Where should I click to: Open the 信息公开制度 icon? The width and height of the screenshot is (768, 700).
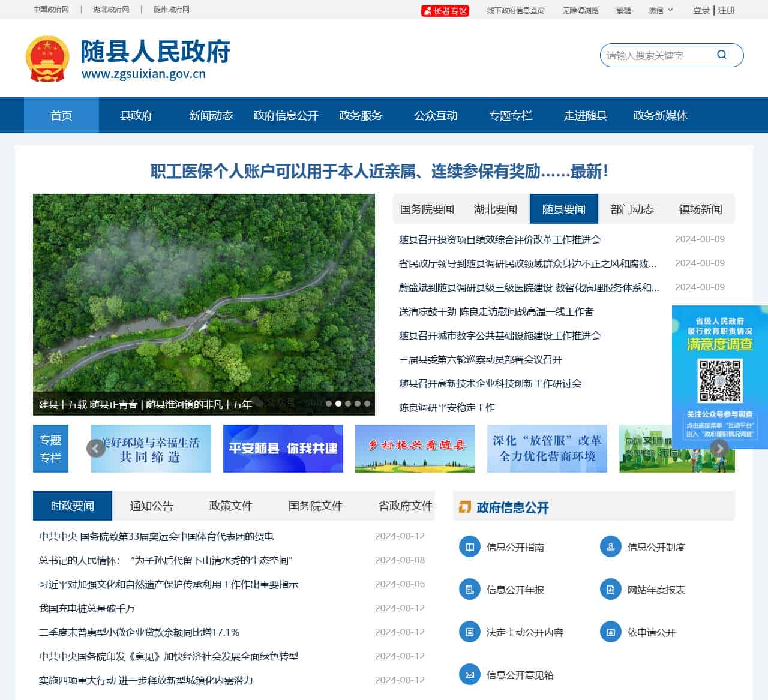[x=611, y=547]
